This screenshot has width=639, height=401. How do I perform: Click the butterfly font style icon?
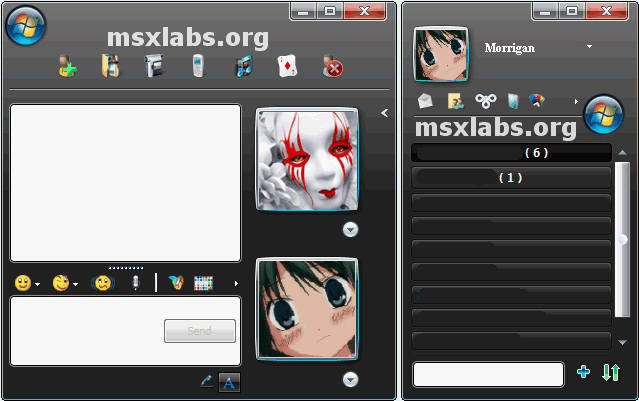pyautogui.click(x=176, y=282)
